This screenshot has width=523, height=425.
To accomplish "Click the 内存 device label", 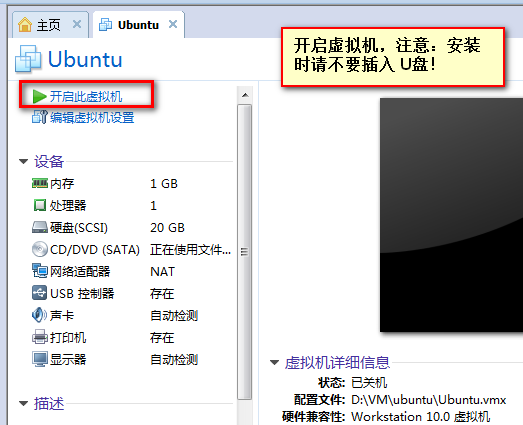I will click(62, 183).
